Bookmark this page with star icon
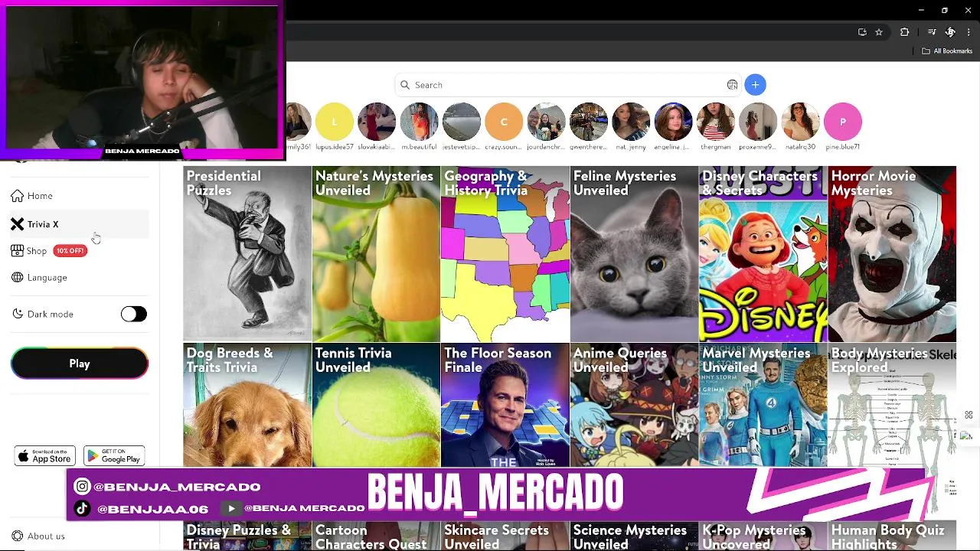 [879, 32]
